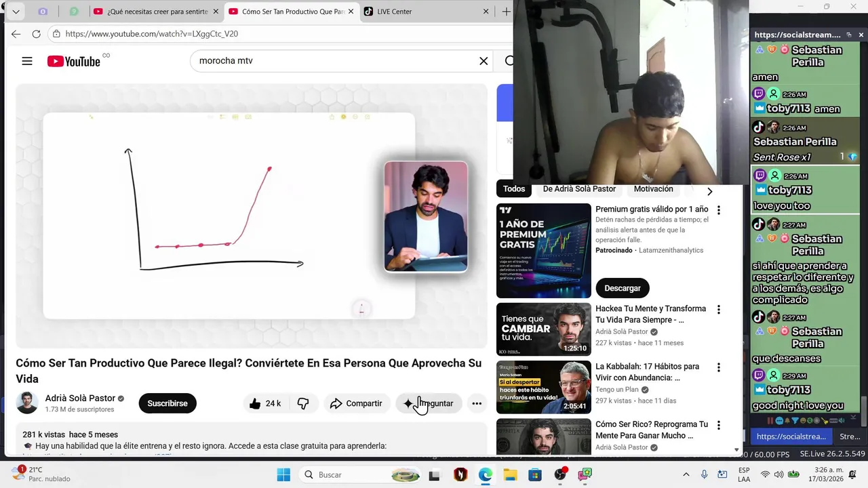This screenshot has width=868, height=488.
Task: Click the YouTube logo
Action: pos(74,61)
